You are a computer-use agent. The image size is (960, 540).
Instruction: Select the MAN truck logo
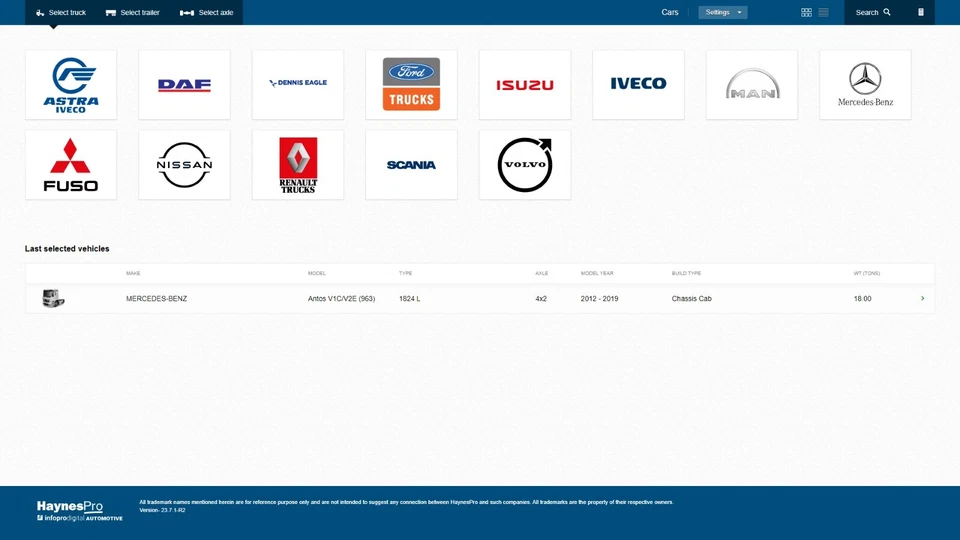click(752, 85)
